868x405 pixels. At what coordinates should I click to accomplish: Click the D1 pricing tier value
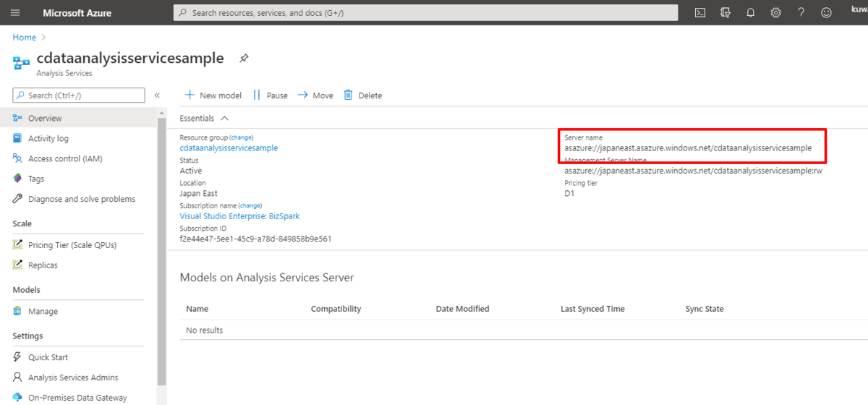(569, 194)
